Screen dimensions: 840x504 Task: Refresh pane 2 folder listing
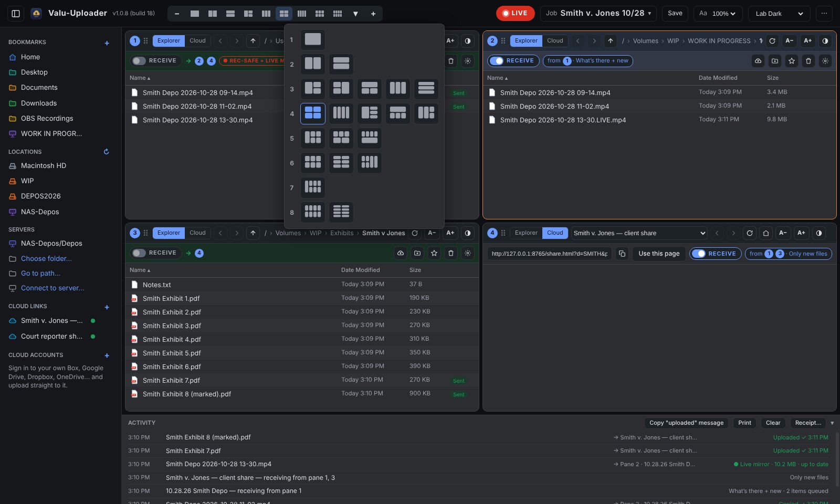pyautogui.click(x=772, y=41)
